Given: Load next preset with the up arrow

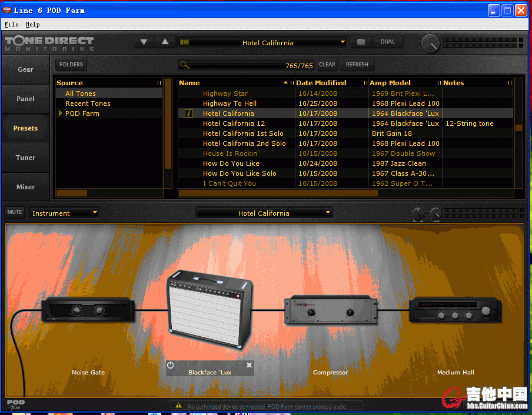Looking at the screenshot, I should (x=165, y=42).
